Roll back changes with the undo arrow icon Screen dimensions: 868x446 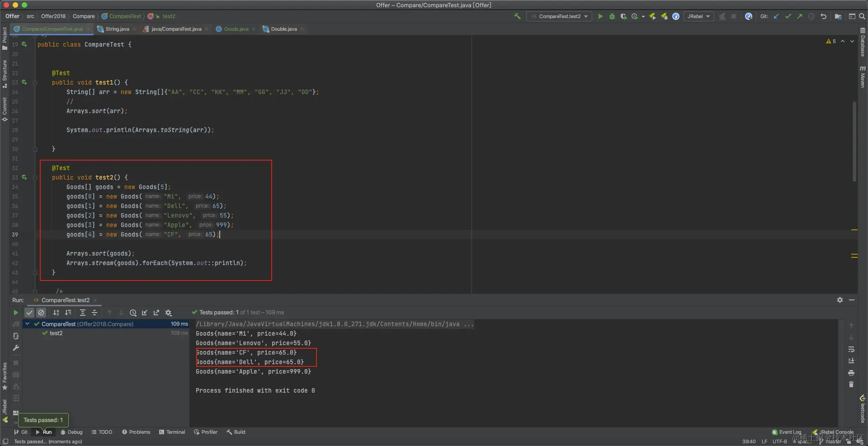[824, 16]
